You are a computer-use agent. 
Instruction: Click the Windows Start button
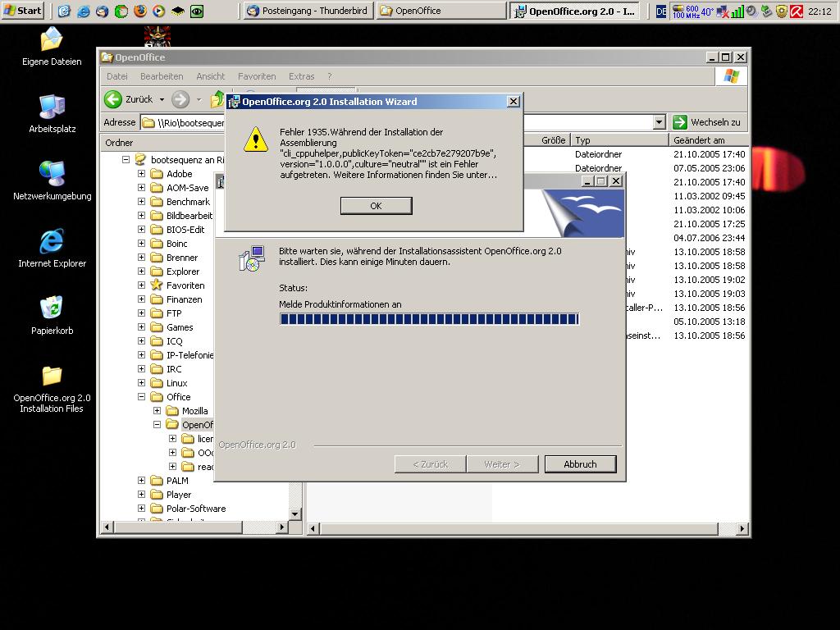point(22,11)
